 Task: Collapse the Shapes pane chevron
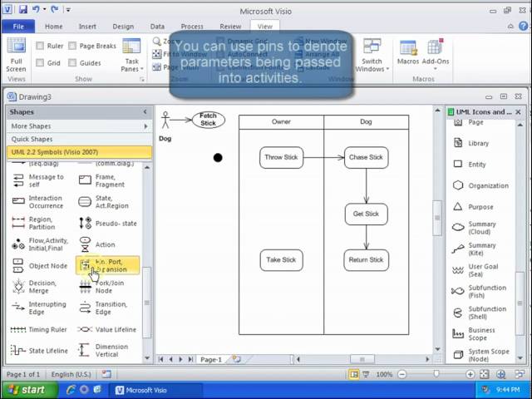click(x=145, y=111)
